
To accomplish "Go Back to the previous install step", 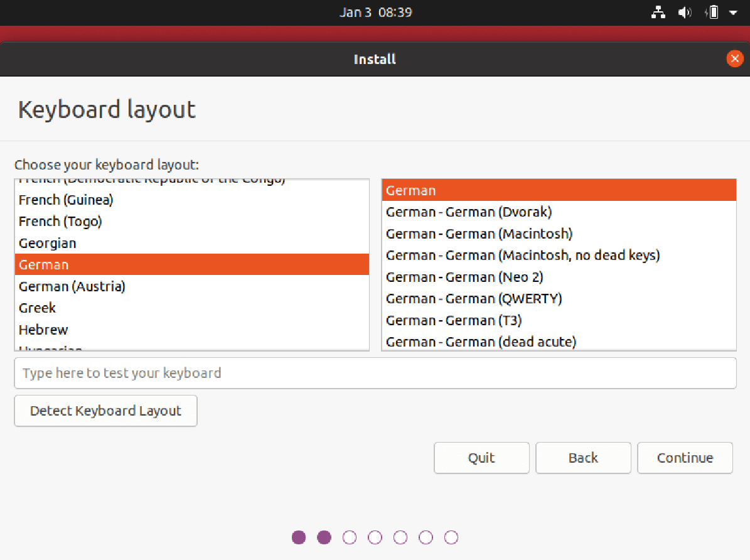I will tap(583, 458).
